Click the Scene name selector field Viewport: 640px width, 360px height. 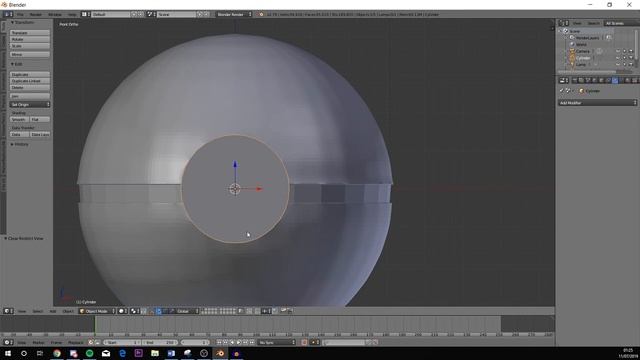coord(176,14)
